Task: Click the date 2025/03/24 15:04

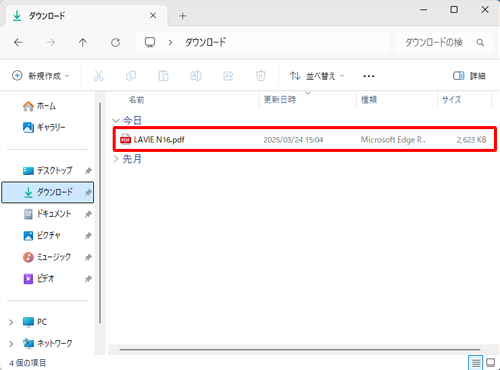Action: [293, 140]
